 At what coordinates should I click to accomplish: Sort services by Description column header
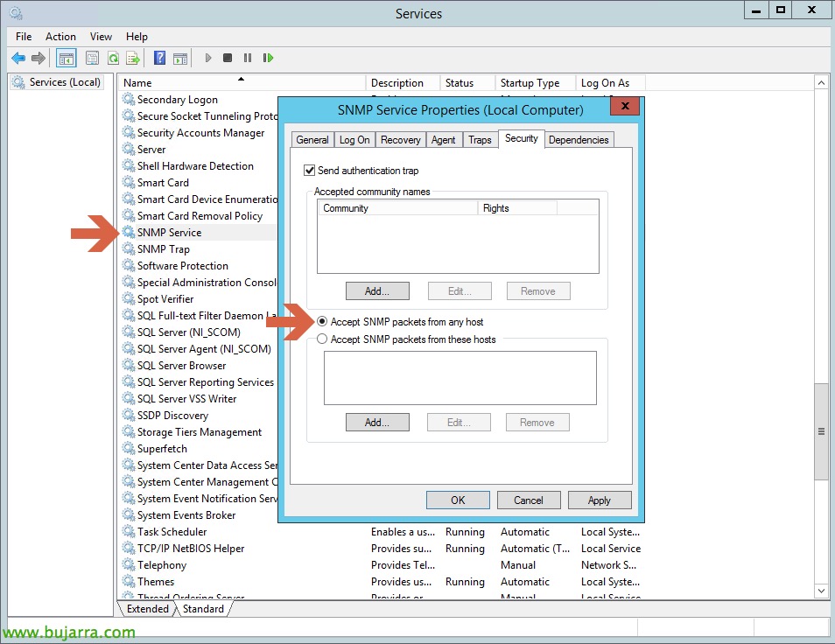403,82
